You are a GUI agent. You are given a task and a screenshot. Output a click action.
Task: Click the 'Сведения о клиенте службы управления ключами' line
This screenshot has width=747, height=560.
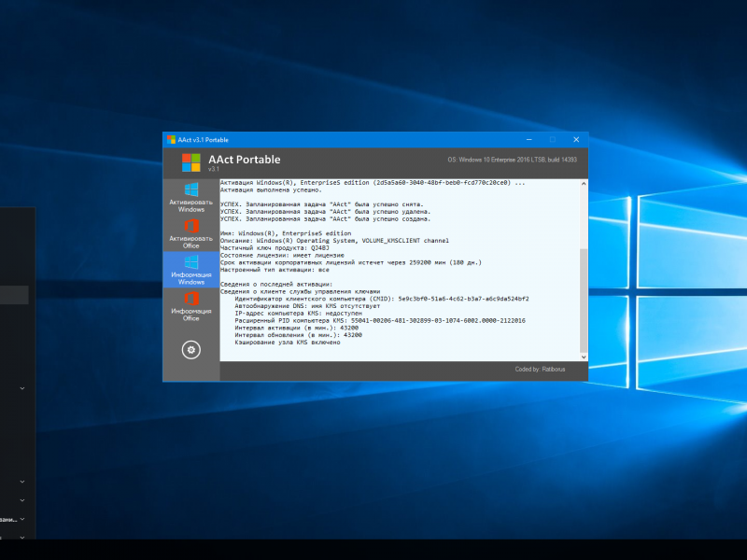pos(300,291)
